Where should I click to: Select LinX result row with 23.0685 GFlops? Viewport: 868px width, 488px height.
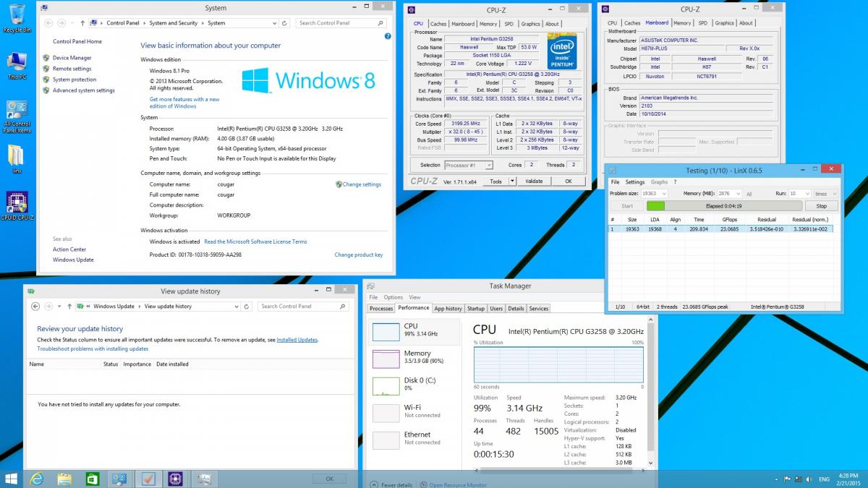pos(720,228)
